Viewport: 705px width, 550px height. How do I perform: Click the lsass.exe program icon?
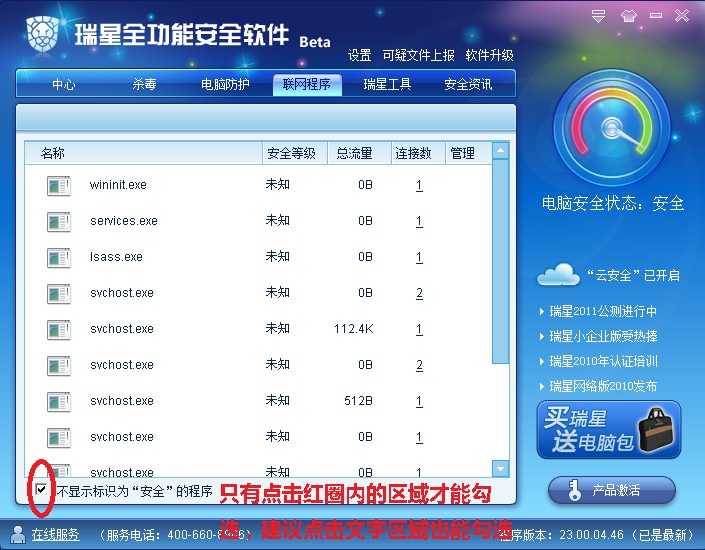[x=58, y=257]
